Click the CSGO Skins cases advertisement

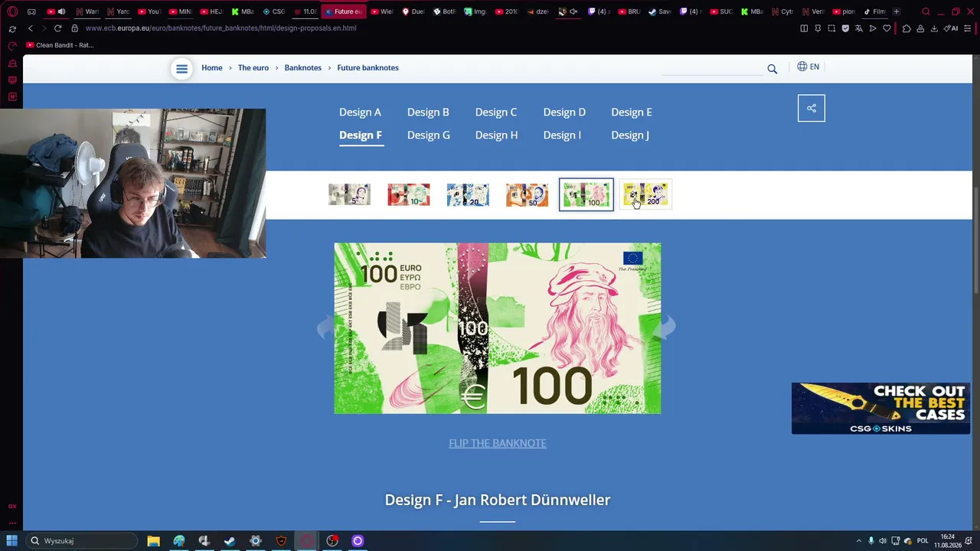(x=880, y=409)
